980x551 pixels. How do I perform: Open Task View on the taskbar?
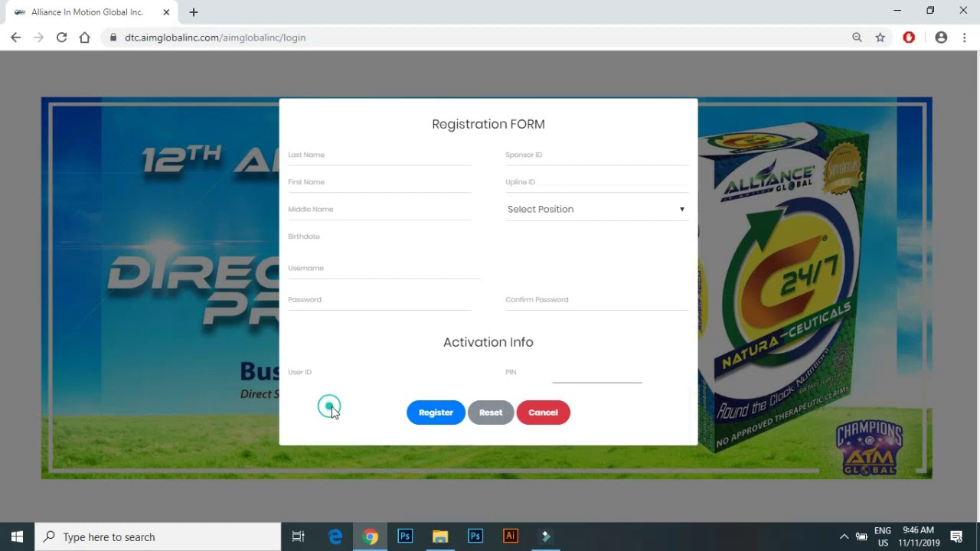click(x=299, y=536)
